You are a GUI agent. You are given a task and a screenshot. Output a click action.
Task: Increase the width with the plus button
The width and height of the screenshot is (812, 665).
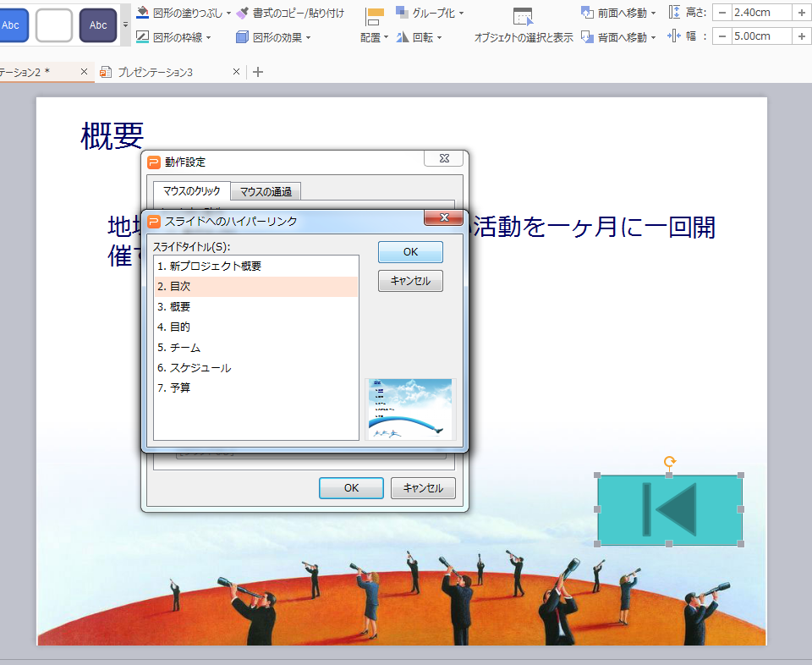(802, 36)
